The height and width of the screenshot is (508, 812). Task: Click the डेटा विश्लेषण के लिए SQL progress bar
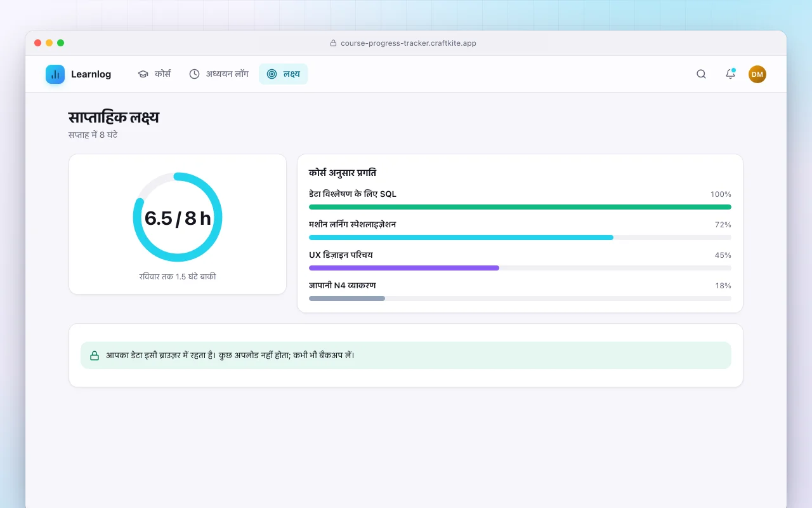[520, 207]
